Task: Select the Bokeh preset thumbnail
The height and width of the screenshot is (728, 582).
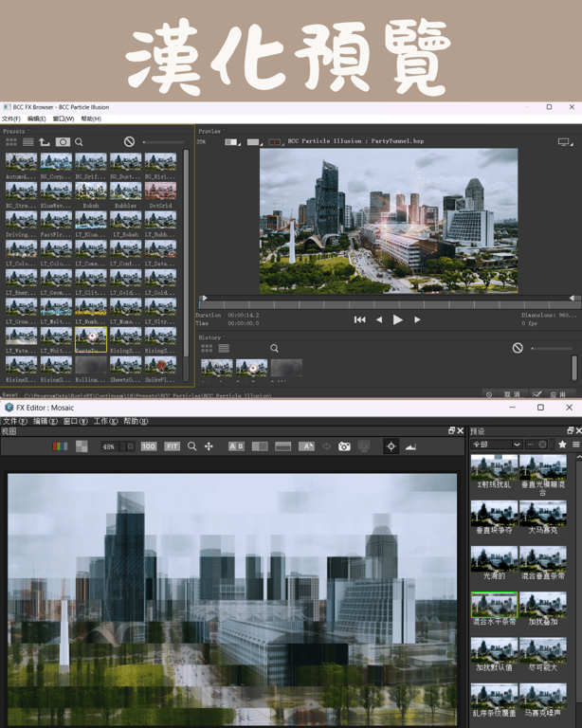Action: click(91, 191)
